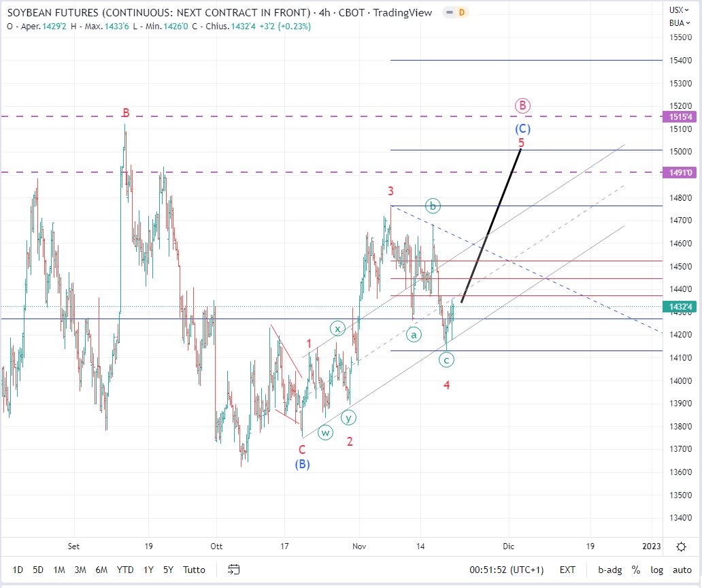Switch to 1Y time range

click(x=149, y=570)
